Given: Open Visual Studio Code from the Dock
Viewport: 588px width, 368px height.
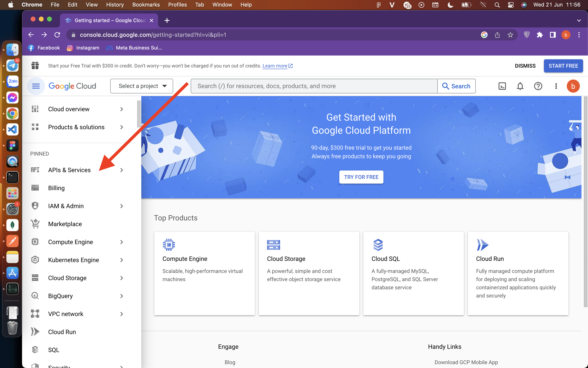Looking at the screenshot, I should click(x=12, y=129).
